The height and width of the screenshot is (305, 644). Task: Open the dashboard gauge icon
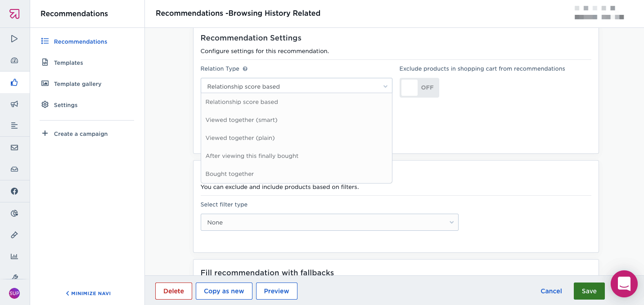[x=14, y=61]
